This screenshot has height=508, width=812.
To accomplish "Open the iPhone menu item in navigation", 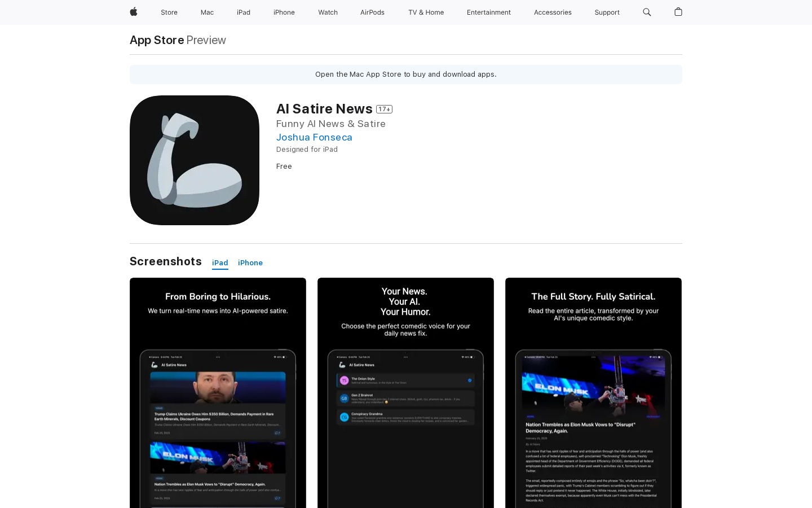I will point(284,12).
